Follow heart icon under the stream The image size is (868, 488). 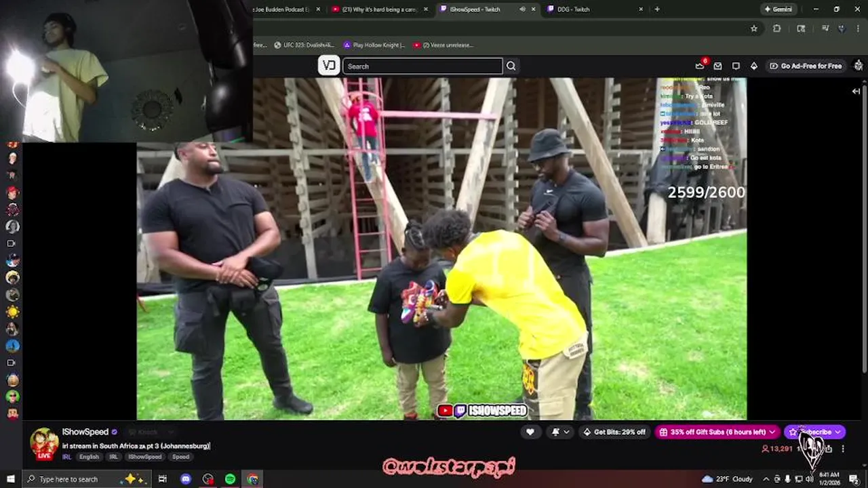coord(530,432)
